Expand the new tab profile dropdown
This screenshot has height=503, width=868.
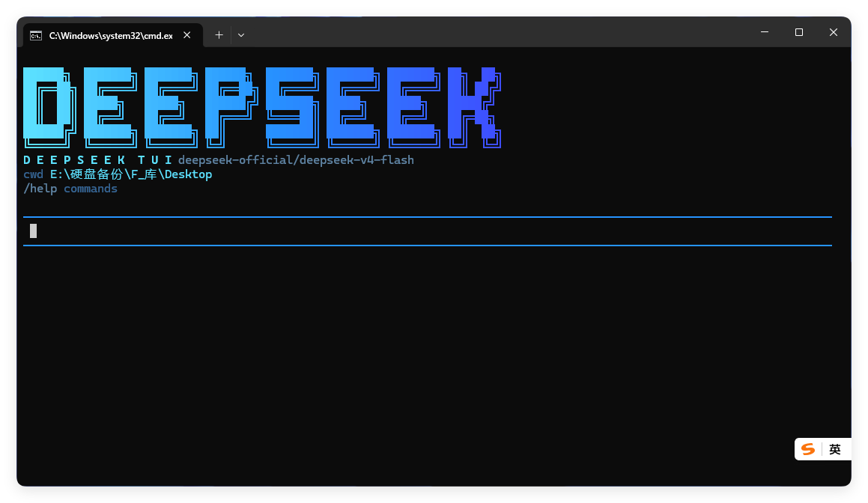point(241,35)
